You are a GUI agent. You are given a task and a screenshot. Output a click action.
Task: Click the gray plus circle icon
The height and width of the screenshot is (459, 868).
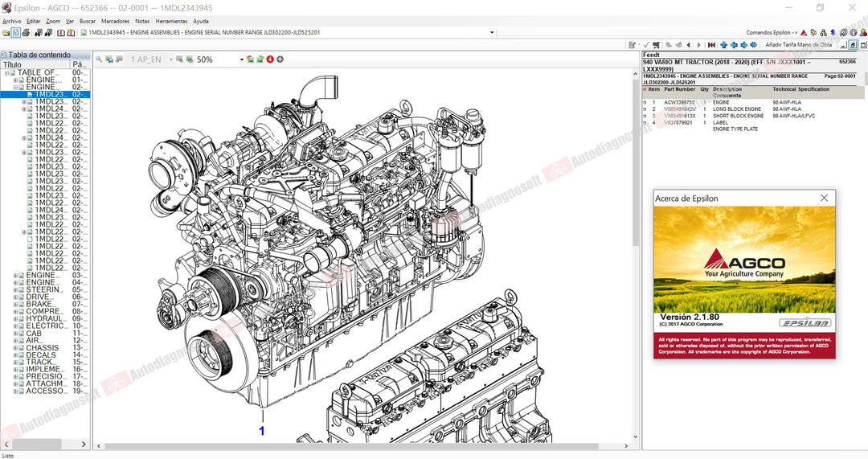coord(280,59)
